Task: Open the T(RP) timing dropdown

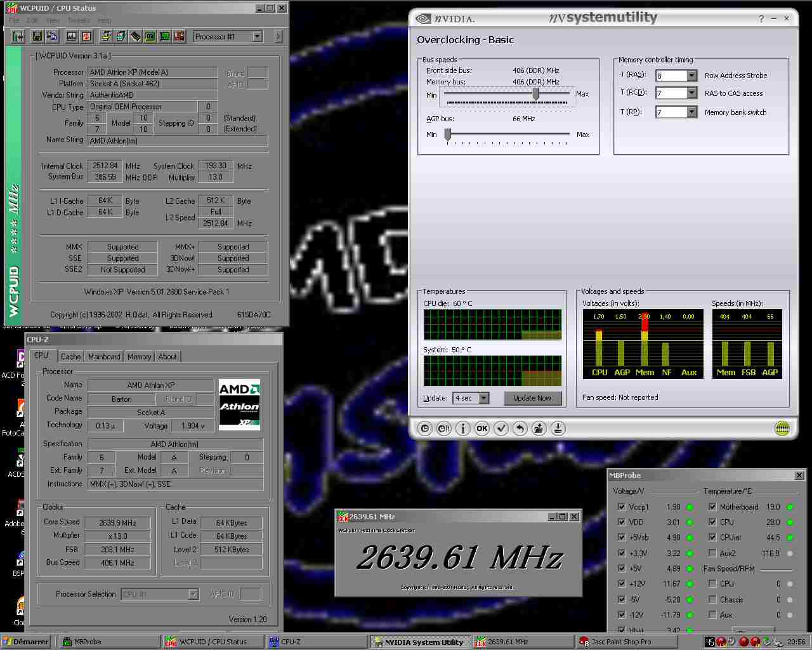Action: [691, 112]
